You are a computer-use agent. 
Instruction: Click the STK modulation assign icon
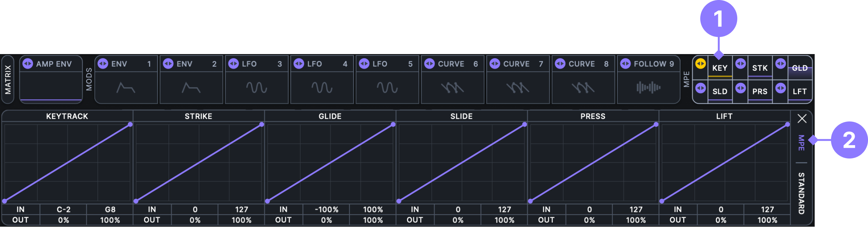[740, 64]
